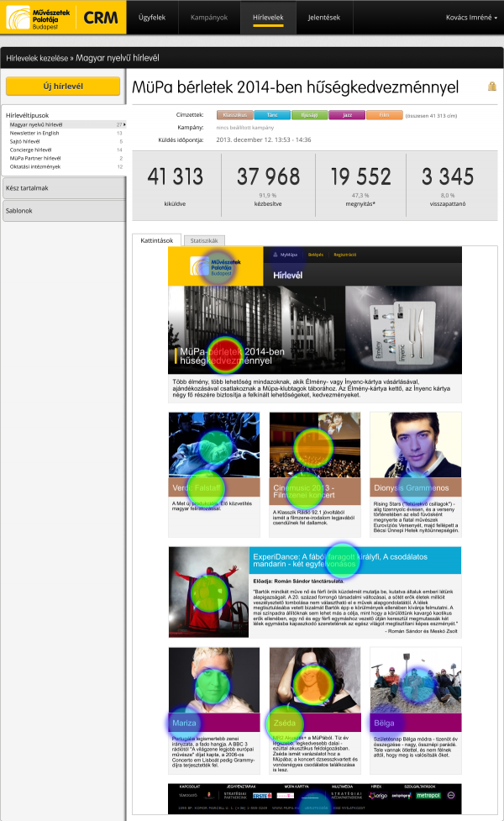Click the Új hírlevél button

tap(63, 87)
